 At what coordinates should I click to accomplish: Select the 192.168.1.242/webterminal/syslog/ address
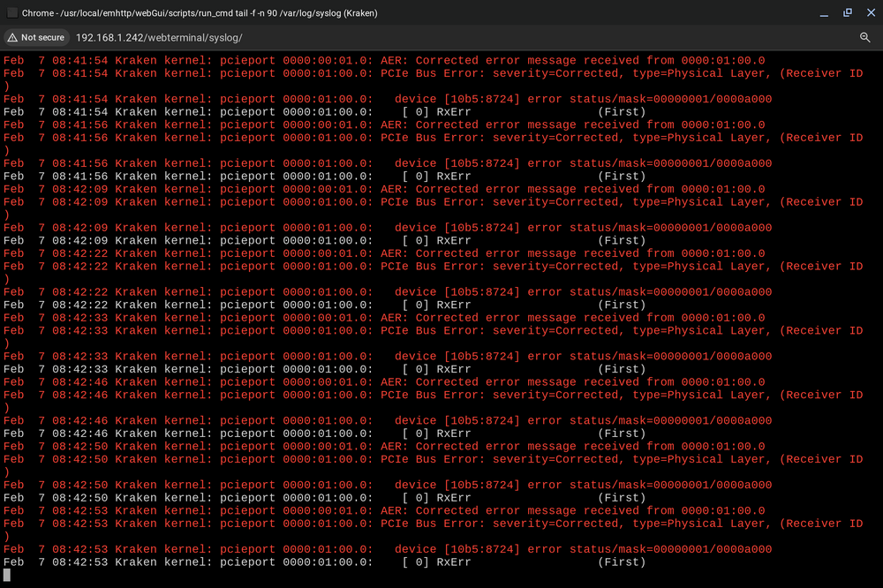click(x=159, y=38)
